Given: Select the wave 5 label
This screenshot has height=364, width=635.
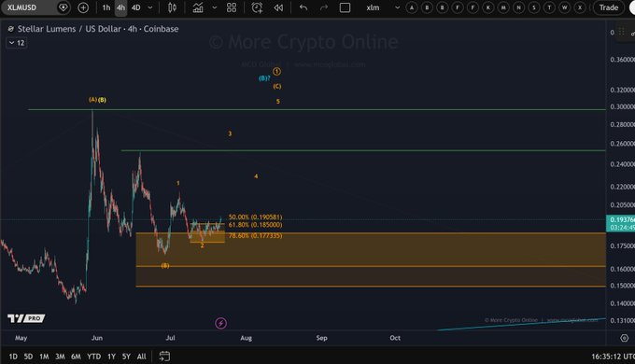Looking at the screenshot, I should 278,101.
